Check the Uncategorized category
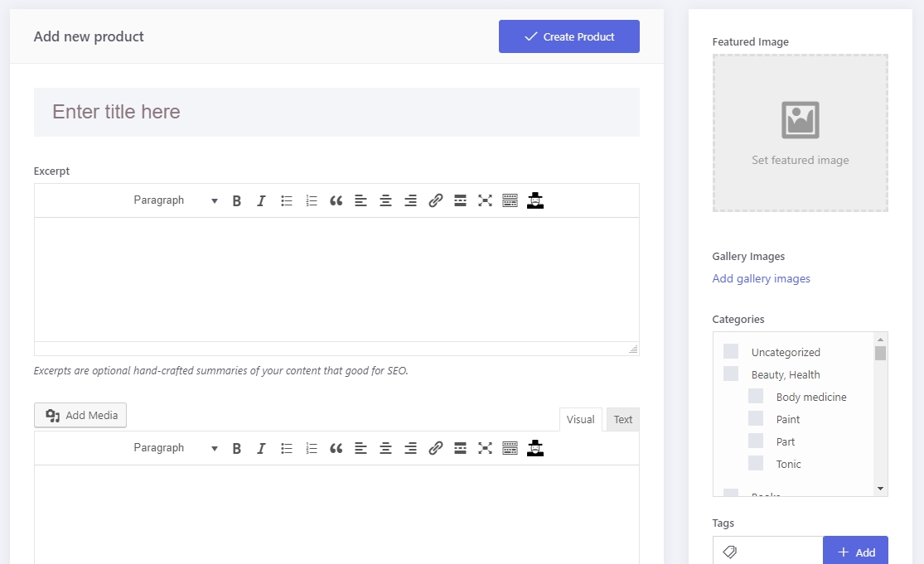The image size is (924, 564). (731, 352)
